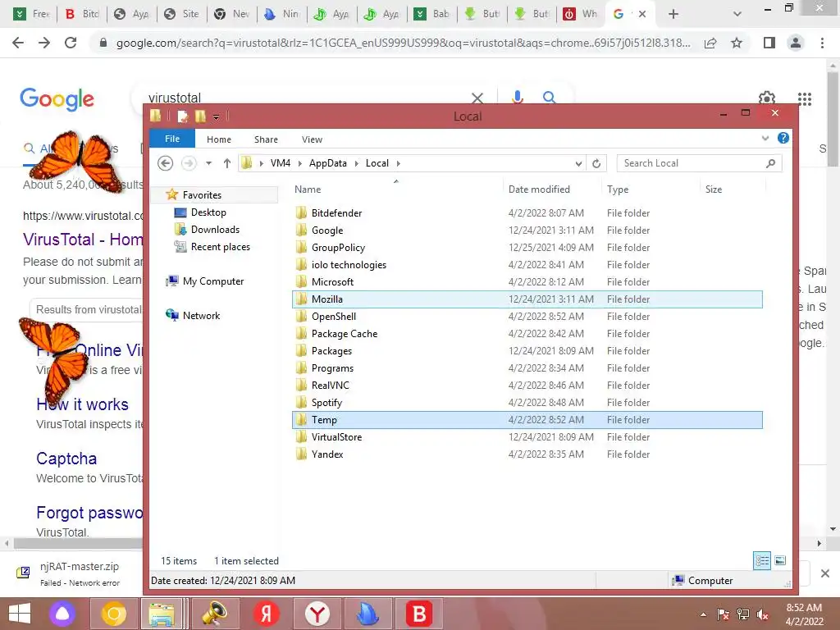Open Explorer help question mark
This screenshot has height=630, width=840.
783,138
